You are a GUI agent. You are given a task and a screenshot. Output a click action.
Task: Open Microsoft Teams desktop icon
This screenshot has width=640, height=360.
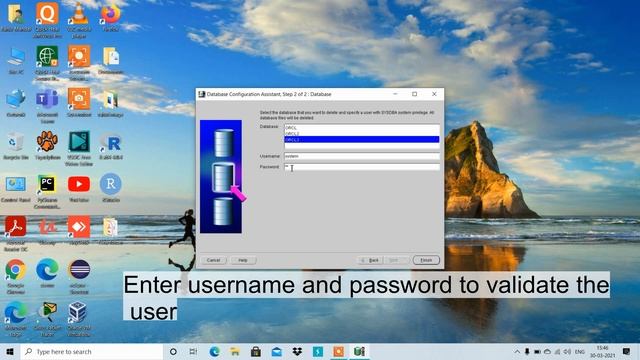(47, 105)
